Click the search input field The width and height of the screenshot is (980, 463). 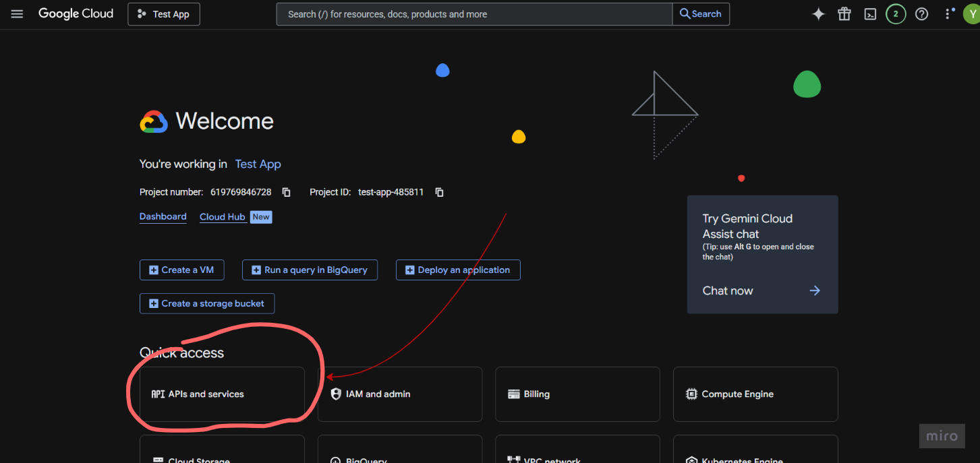click(474, 14)
